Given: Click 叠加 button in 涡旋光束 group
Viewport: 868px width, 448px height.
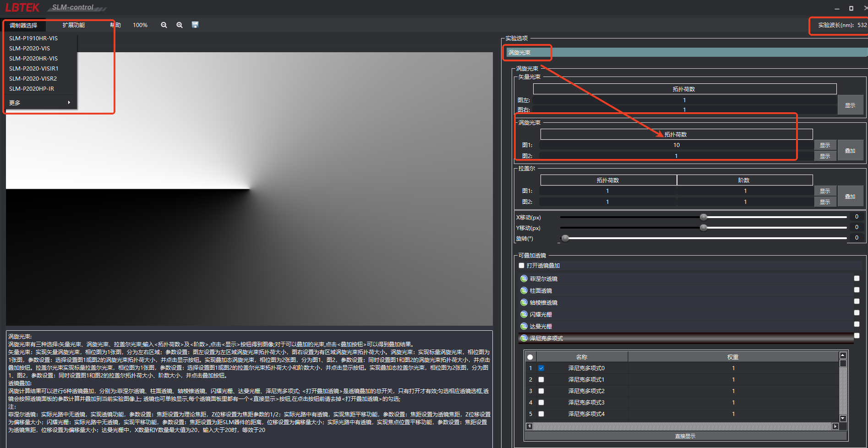Looking at the screenshot, I should point(850,151).
